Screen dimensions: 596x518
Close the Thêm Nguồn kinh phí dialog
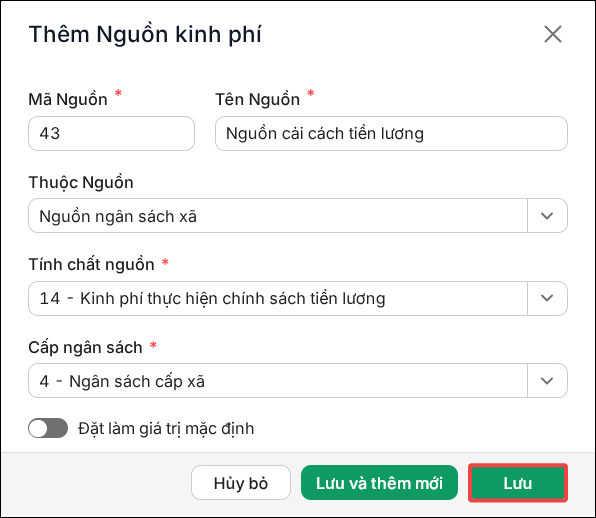(553, 35)
